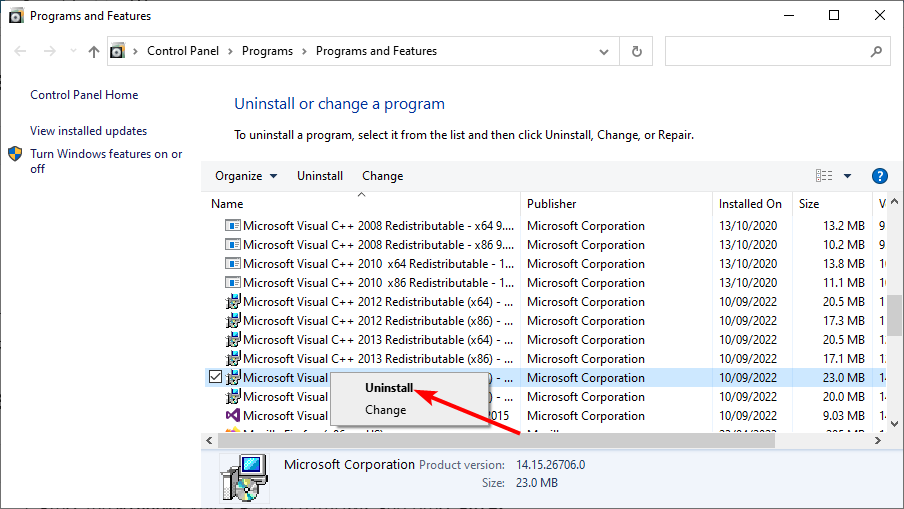Click the Control Panel icon in address bar
The height and width of the screenshot is (509, 904).
point(118,51)
